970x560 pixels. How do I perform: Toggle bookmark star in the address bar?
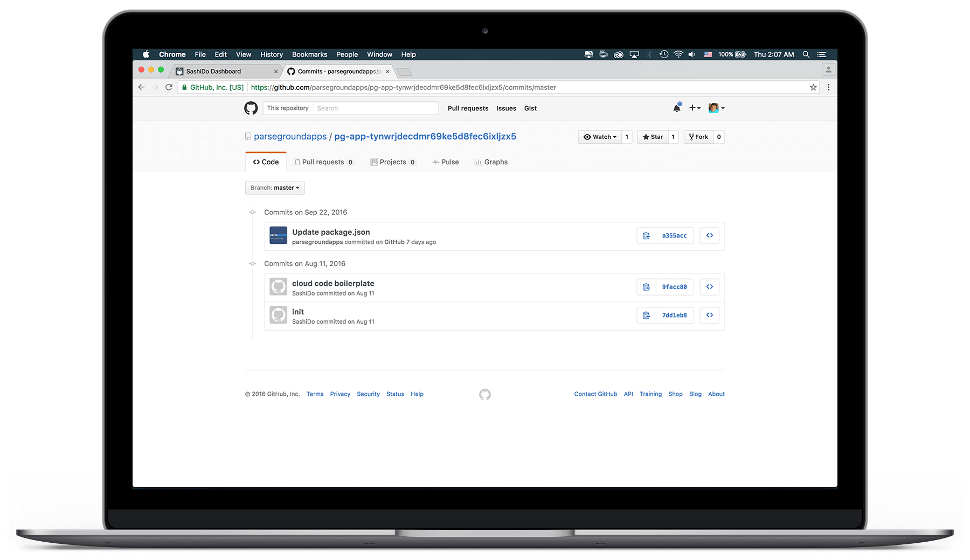click(813, 87)
